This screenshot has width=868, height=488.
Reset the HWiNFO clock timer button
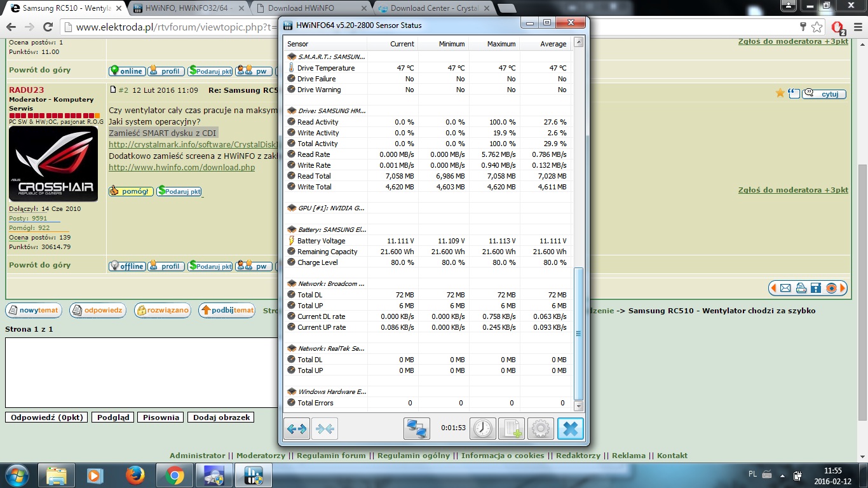(x=483, y=429)
